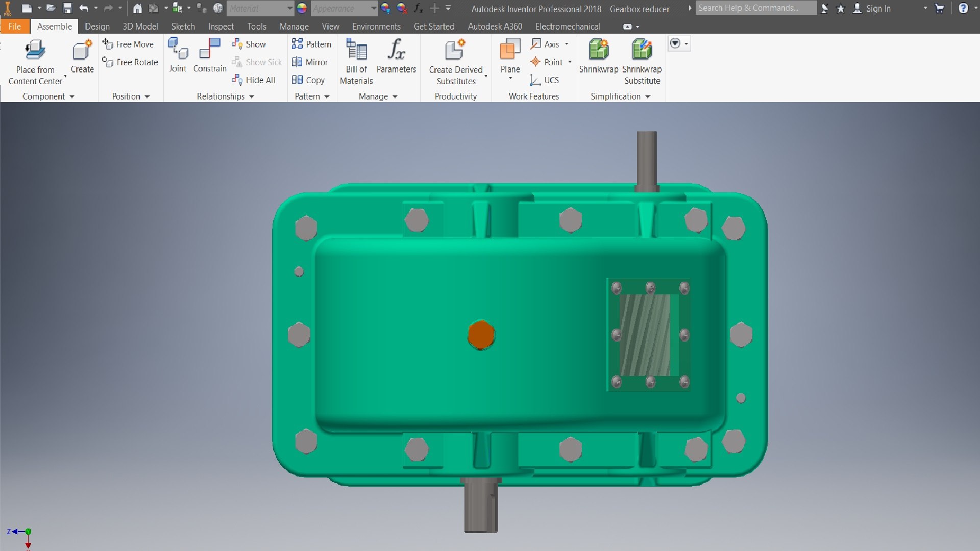
Task: Click the Clear appearance override icon
Action: (x=402, y=8)
